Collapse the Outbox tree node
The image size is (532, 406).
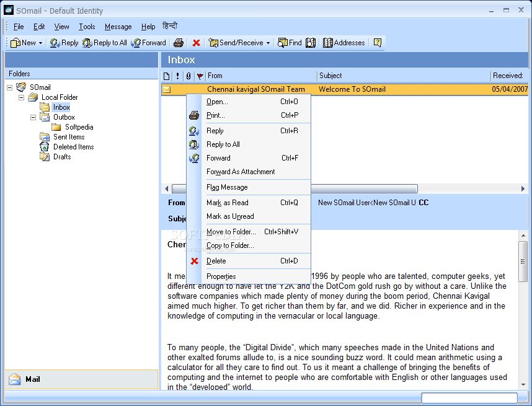point(33,117)
